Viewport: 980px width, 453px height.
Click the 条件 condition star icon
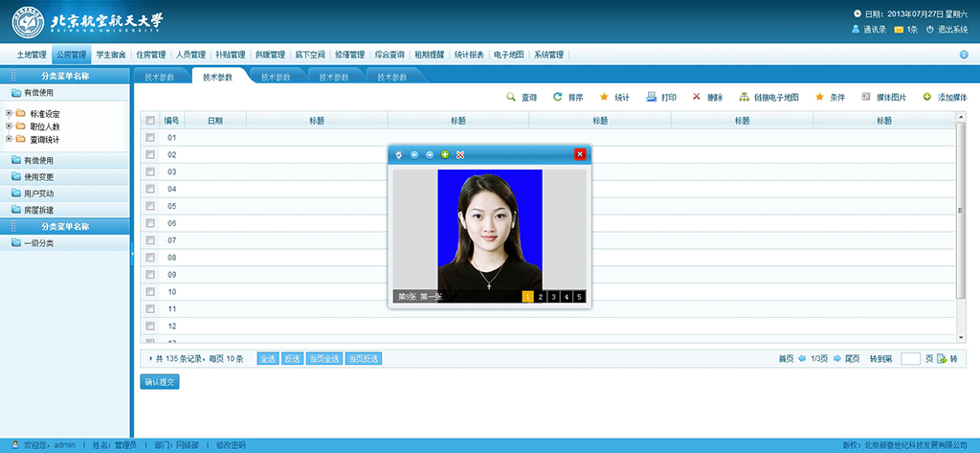pyautogui.click(x=819, y=97)
